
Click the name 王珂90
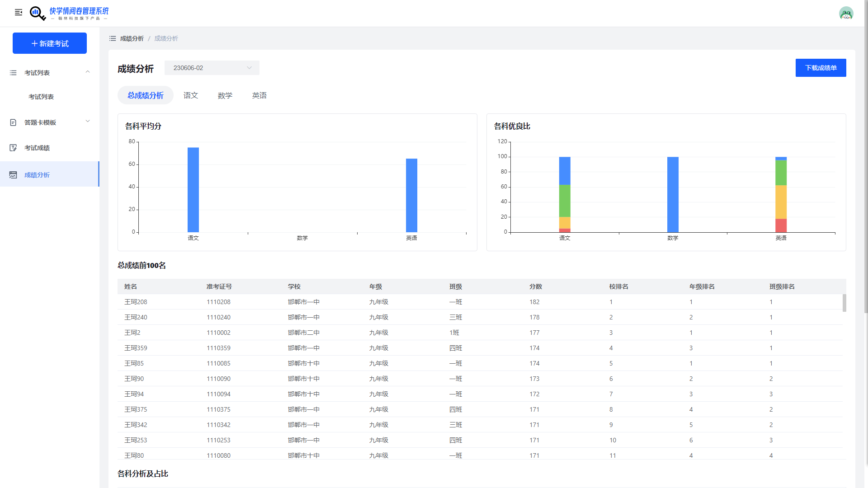click(x=134, y=379)
